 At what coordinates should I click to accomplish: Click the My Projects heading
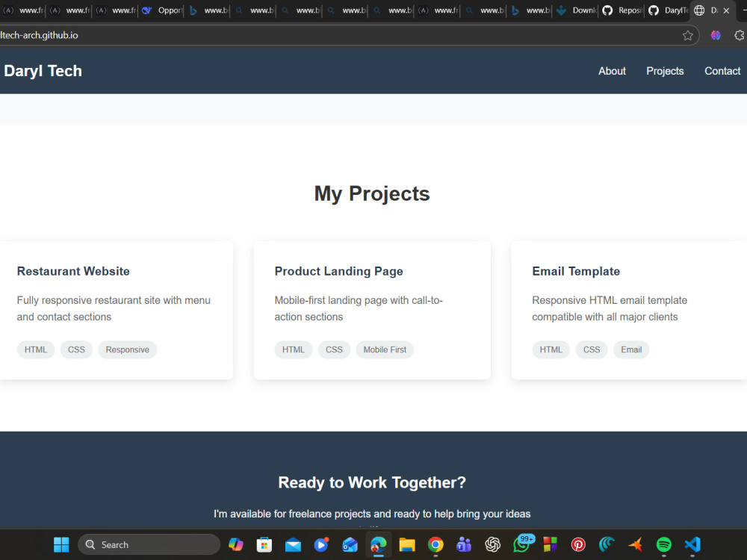pos(372,194)
